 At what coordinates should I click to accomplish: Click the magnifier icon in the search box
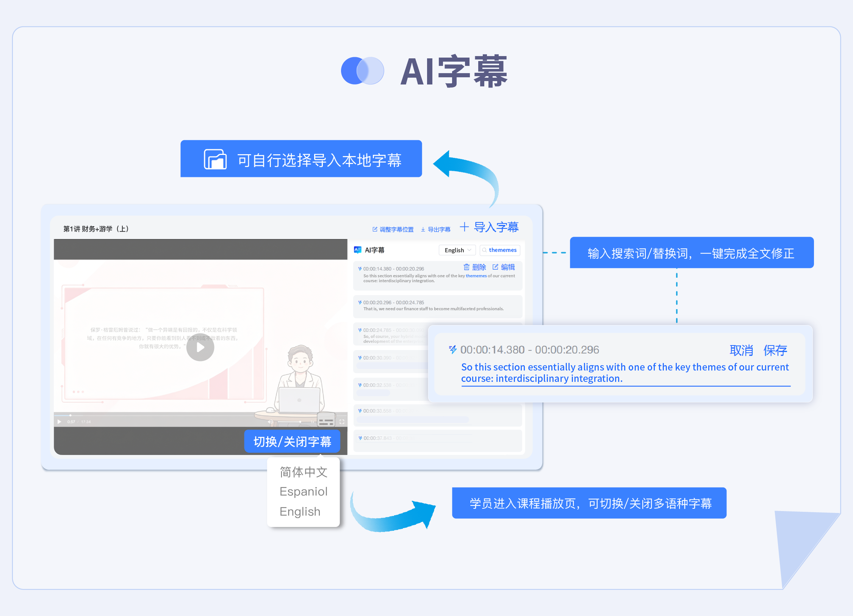coord(484,250)
